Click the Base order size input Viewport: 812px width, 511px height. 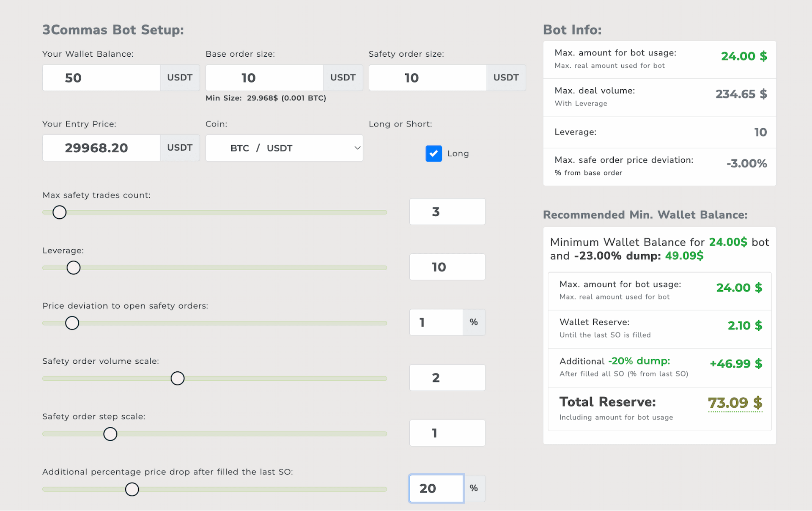264,78
